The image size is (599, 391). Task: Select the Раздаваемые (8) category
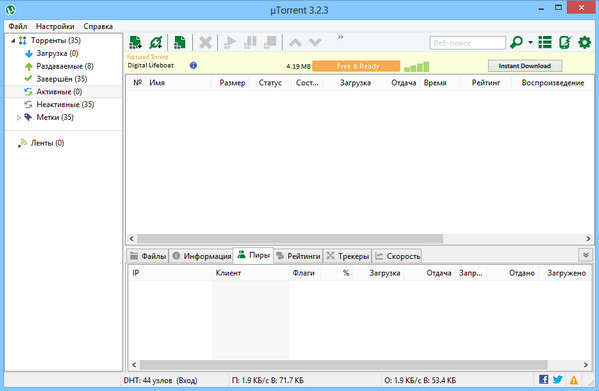pos(65,66)
